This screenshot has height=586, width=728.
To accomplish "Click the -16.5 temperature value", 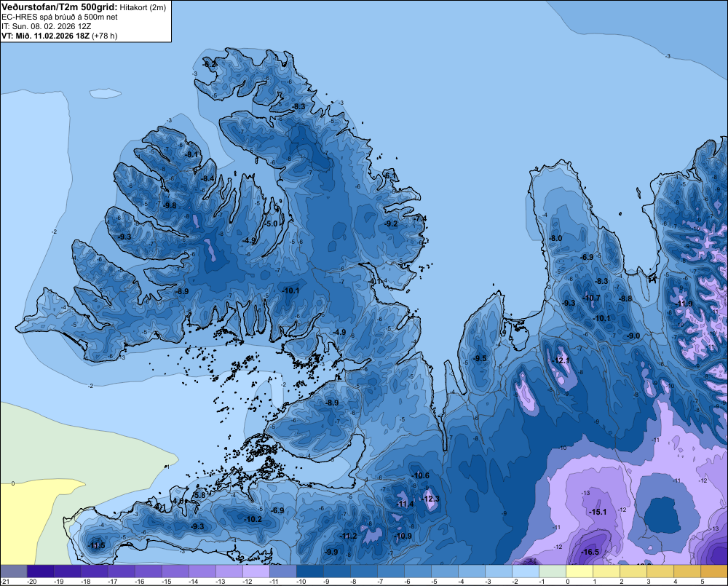I will (x=590, y=552).
